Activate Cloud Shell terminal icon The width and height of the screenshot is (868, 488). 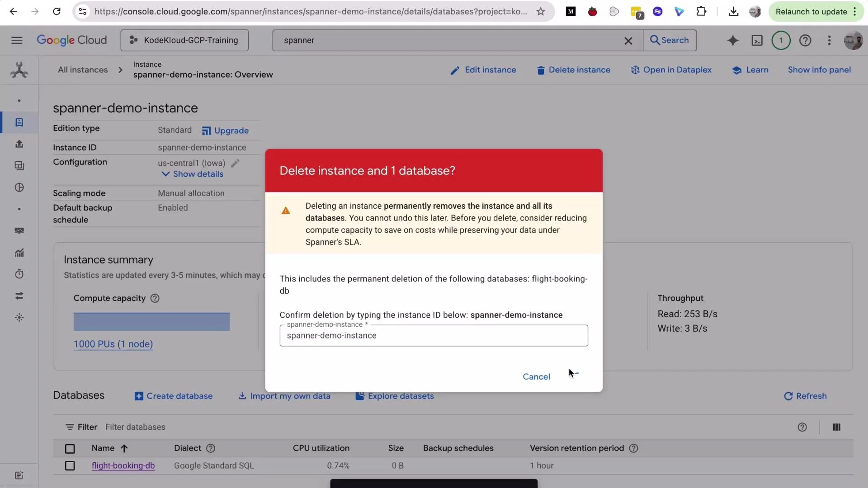757,40
